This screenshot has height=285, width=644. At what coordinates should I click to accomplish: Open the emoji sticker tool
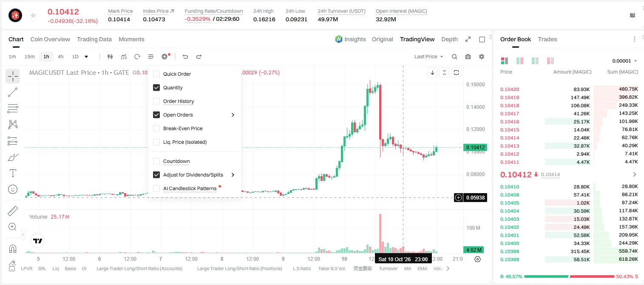point(13,189)
